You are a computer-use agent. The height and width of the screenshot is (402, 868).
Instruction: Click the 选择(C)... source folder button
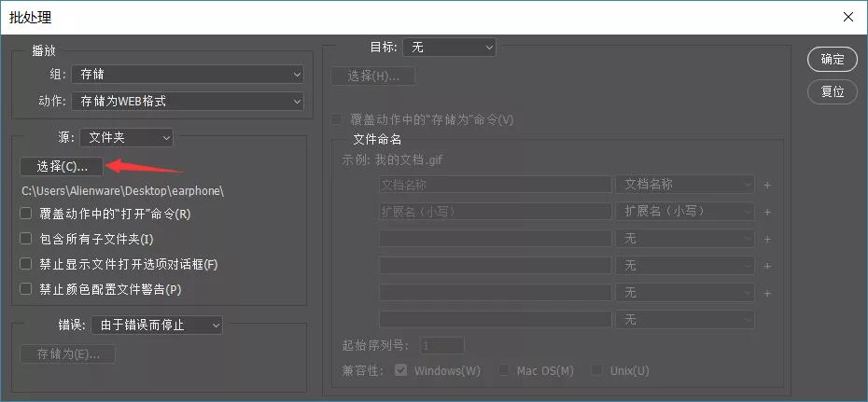(62, 166)
